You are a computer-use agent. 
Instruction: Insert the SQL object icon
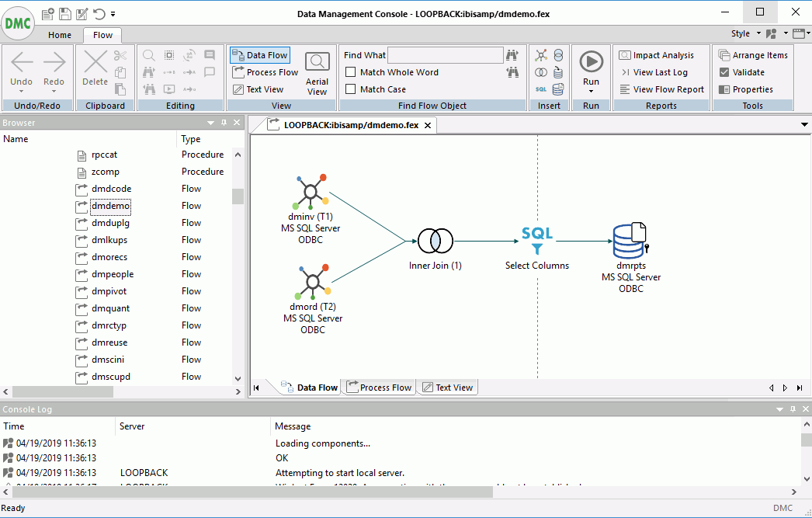tap(541, 89)
